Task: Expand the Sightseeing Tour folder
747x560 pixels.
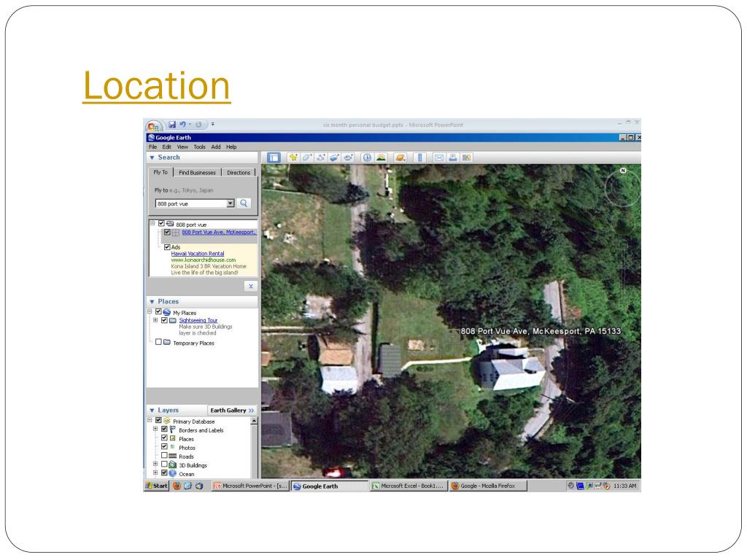Action: pos(155,321)
